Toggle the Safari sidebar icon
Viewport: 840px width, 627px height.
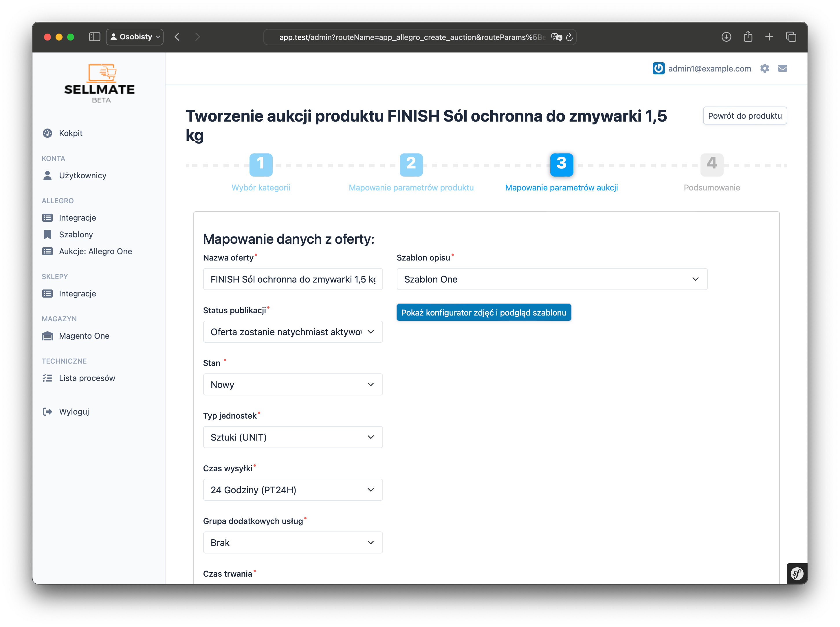pyautogui.click(x=94, y=37)
